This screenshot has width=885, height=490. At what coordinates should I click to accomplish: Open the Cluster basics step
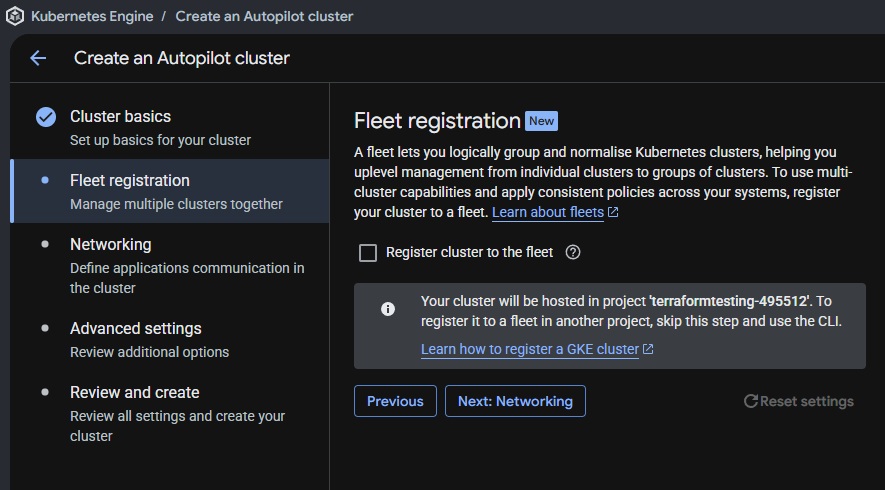tap(169, 128)
